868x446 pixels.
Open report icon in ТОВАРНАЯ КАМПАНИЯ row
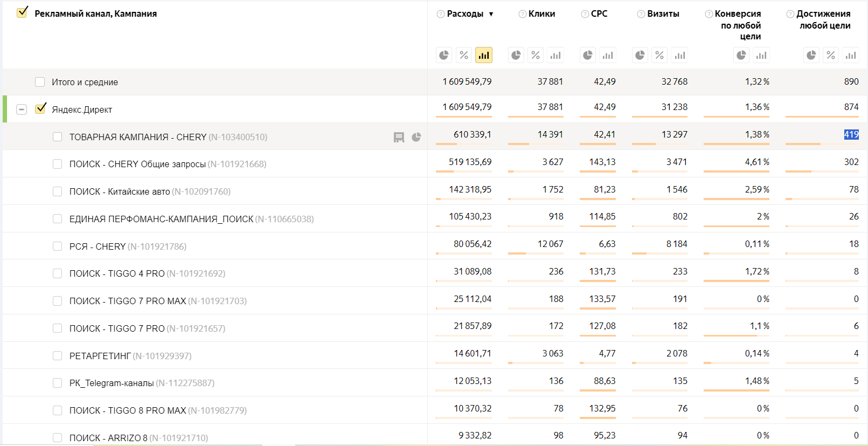coord(399,137)
